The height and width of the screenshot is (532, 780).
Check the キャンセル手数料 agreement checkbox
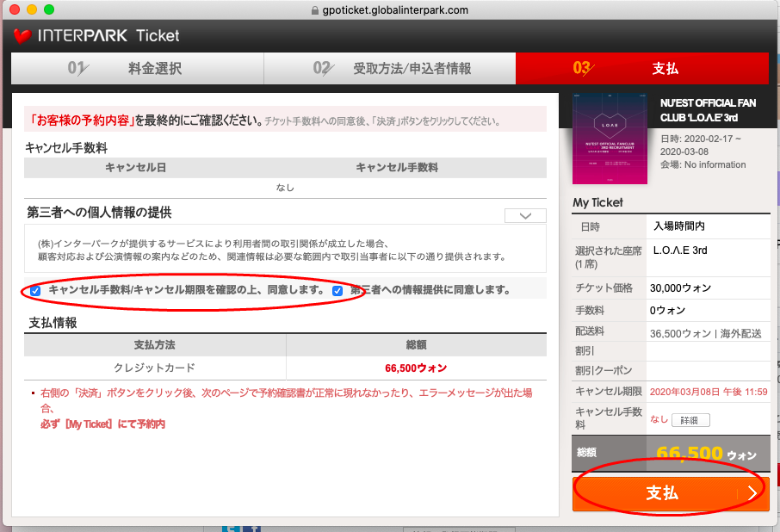coord(35,291)
